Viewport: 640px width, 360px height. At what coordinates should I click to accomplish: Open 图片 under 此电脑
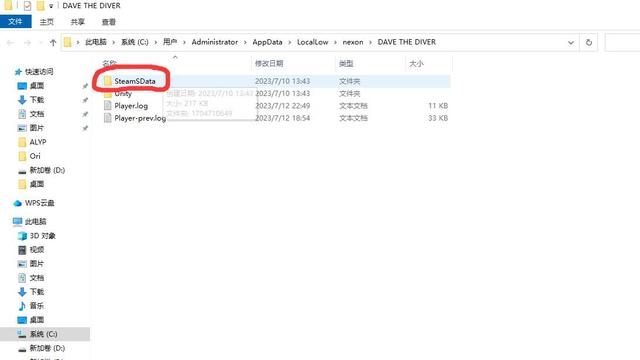click(x=37, y=264)
